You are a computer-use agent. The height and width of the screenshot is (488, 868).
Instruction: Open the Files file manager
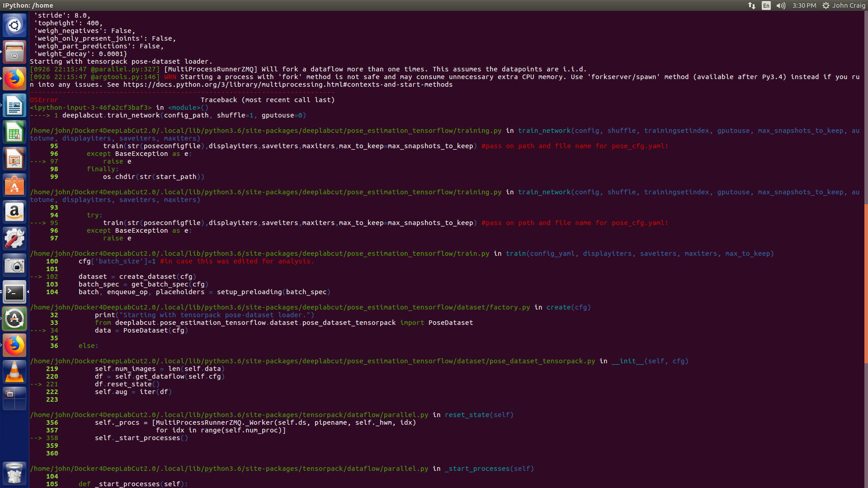15,52
